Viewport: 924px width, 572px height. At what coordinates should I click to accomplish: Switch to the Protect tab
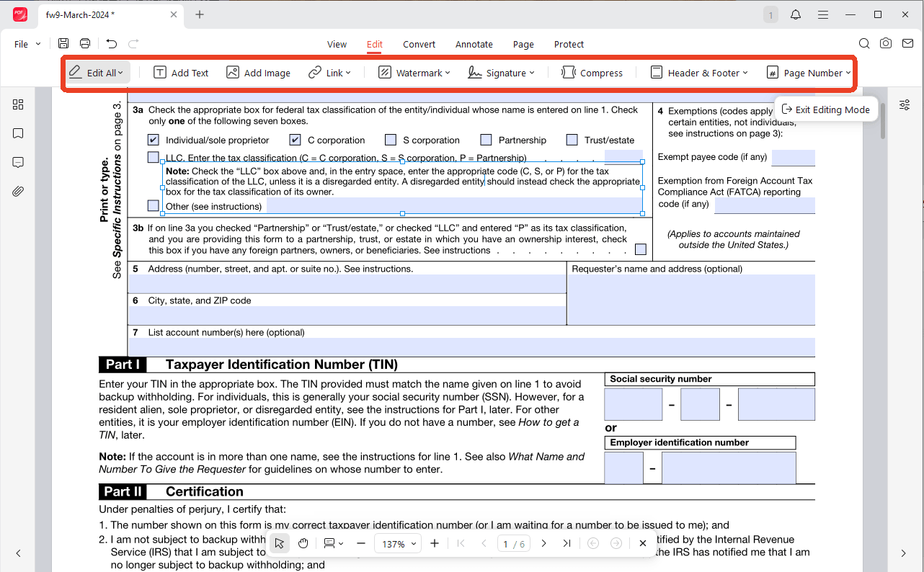(x=569, y=44)
